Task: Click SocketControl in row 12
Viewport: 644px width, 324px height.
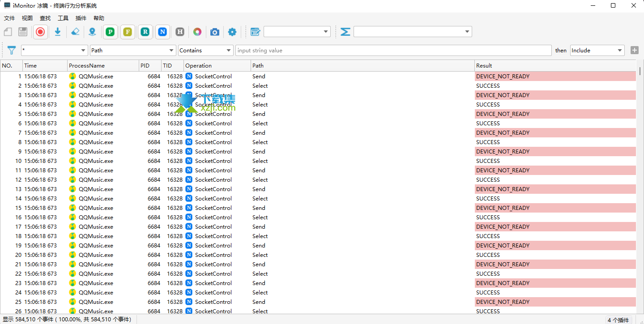Action: click(x=213, y=179)
